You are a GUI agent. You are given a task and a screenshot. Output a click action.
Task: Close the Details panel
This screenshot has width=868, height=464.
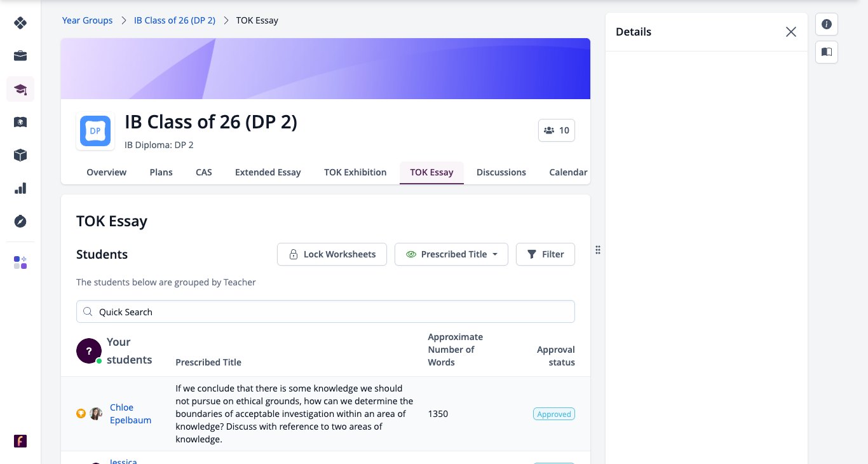790,32
